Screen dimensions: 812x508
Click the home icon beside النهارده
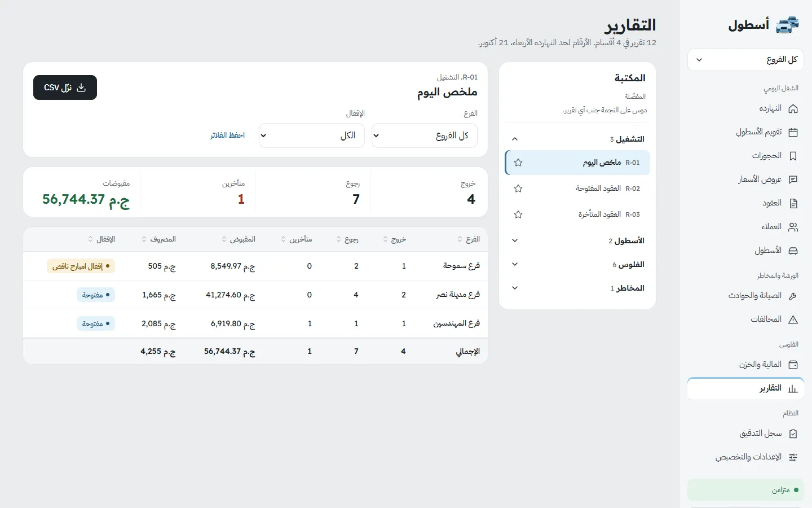[x=793, y=109]
